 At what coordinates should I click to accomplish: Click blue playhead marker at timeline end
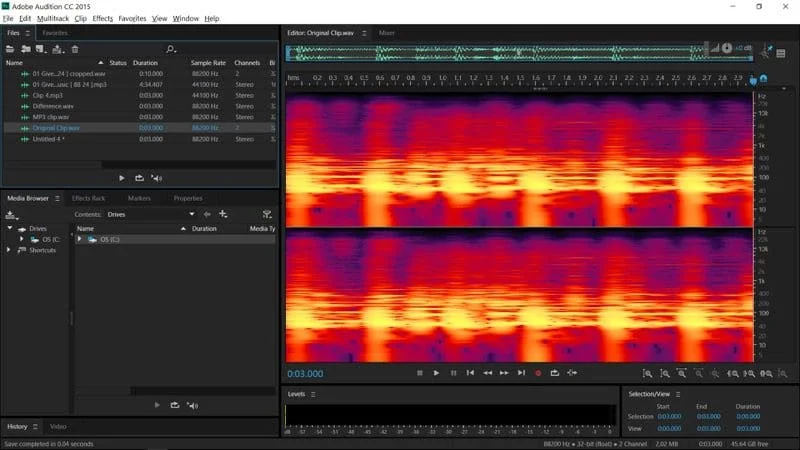[753, 80]
